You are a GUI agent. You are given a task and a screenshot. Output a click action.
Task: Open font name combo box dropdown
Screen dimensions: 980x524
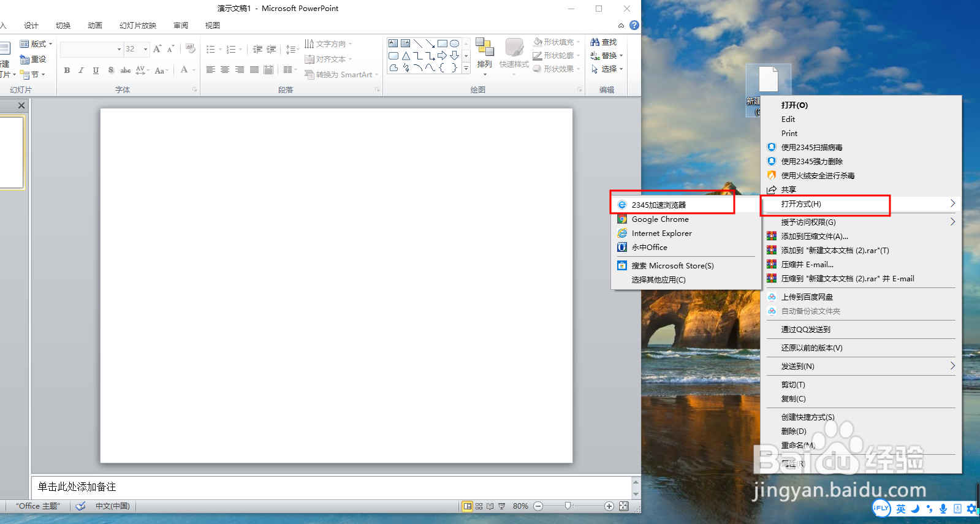pos(119,49)
